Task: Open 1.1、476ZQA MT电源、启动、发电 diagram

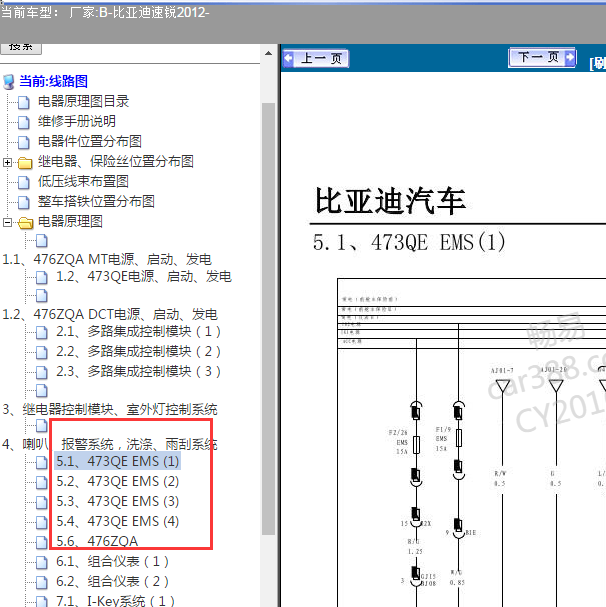Action: tap(107, 259)
